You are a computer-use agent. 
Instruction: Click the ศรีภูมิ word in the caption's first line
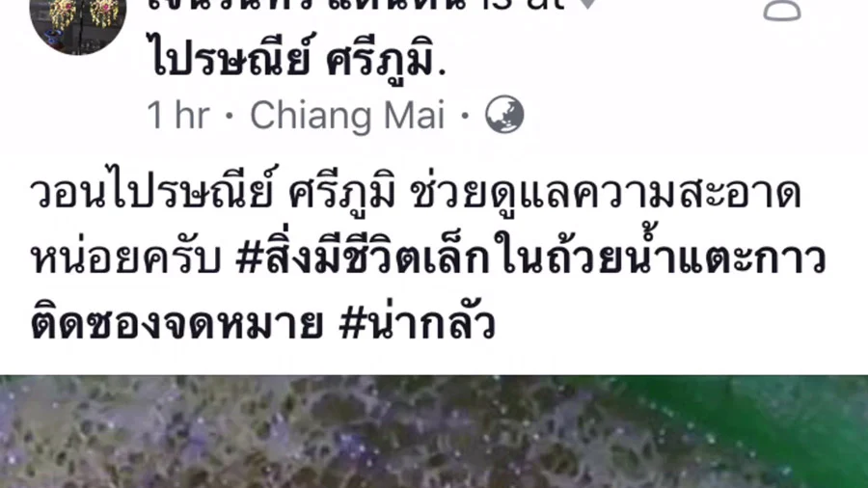tap(342, 192)
